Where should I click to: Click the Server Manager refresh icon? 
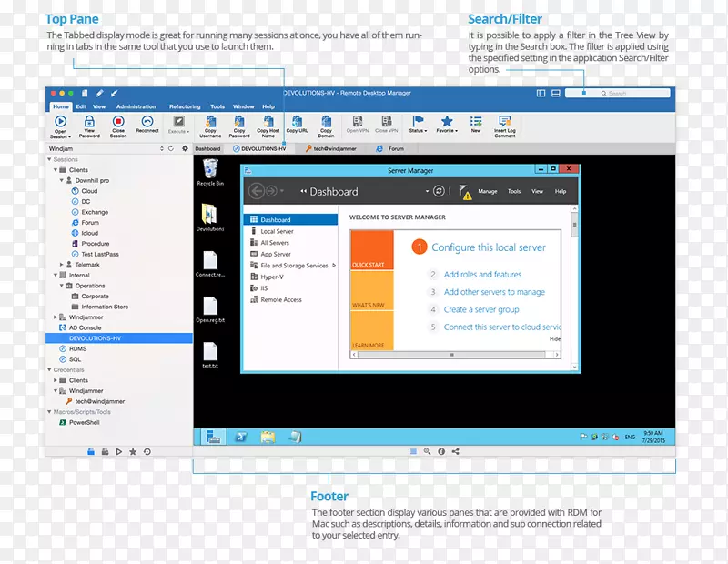click(x=439, y=191)
